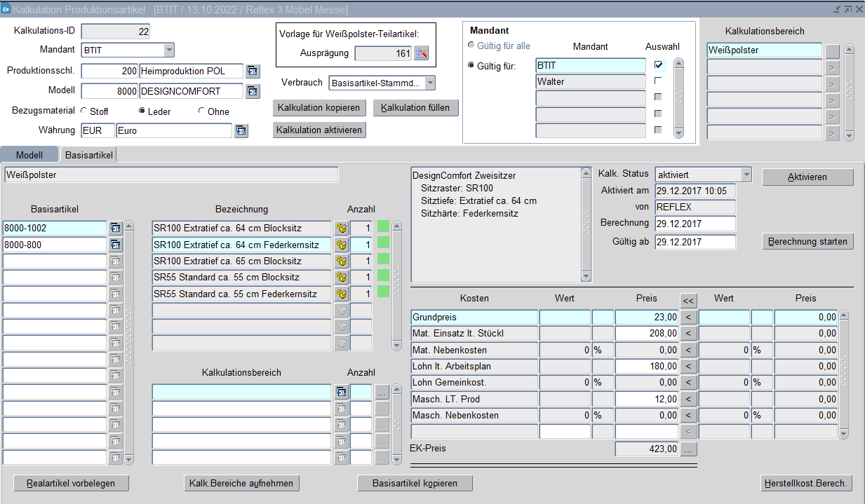Viewport: 865px width, 504px height.
Task: Click parts icon for SR100 64 cm Blocksitz
Action: pyautogui.click(x=342, y=229)
